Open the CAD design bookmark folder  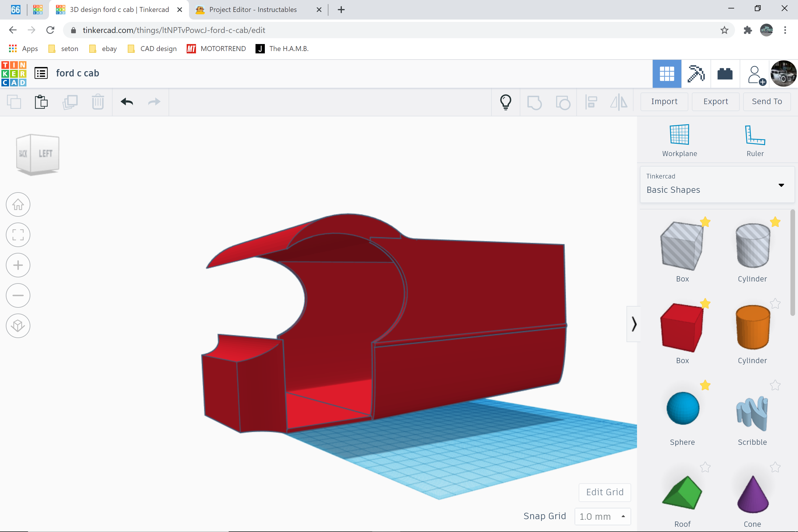pos(152,48)
